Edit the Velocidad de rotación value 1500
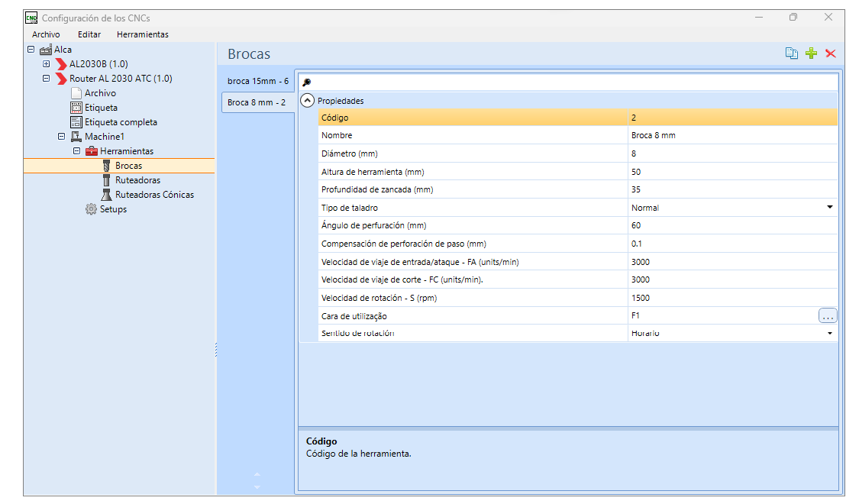 point(732,298)
